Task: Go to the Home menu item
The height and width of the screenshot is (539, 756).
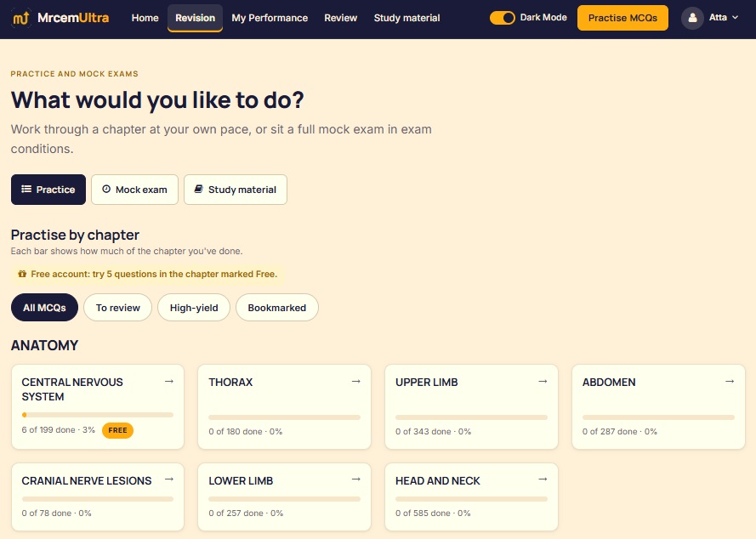Action: 145,18
